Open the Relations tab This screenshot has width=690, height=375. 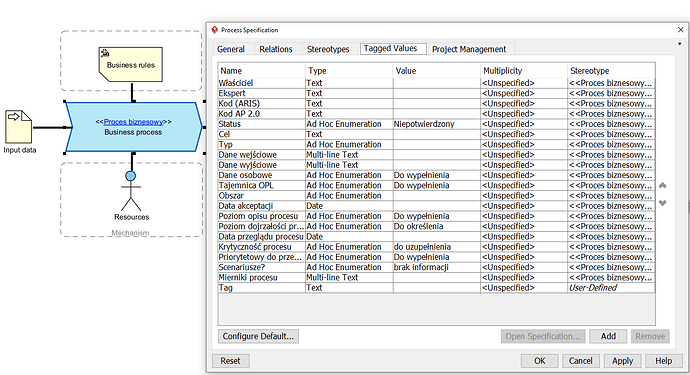point(276,49)
